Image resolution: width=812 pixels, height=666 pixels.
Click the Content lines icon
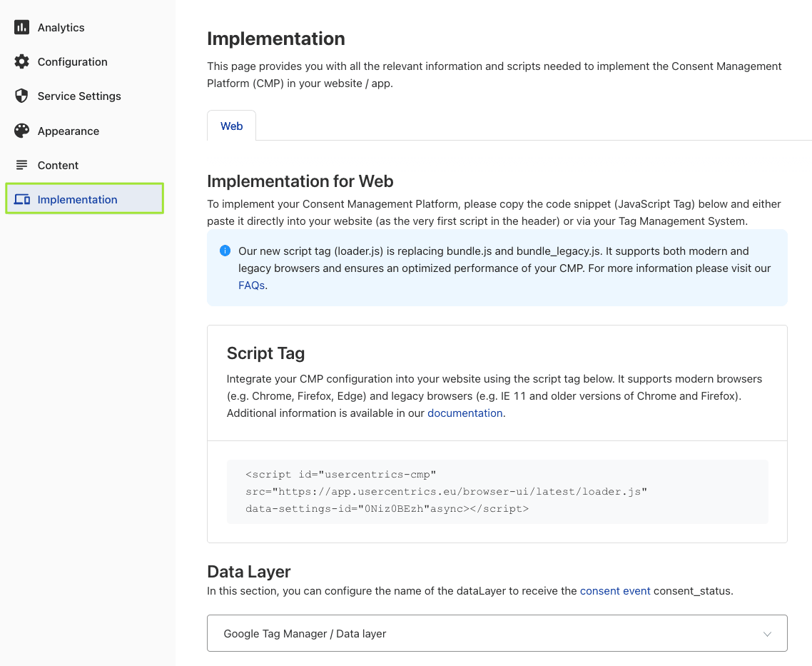(21, 166)
